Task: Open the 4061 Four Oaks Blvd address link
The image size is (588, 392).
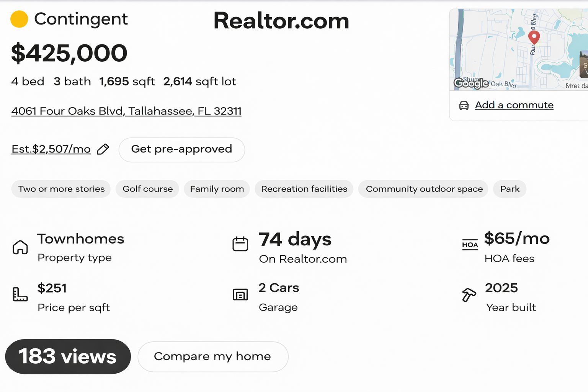Action: click(x=126, y=111)
